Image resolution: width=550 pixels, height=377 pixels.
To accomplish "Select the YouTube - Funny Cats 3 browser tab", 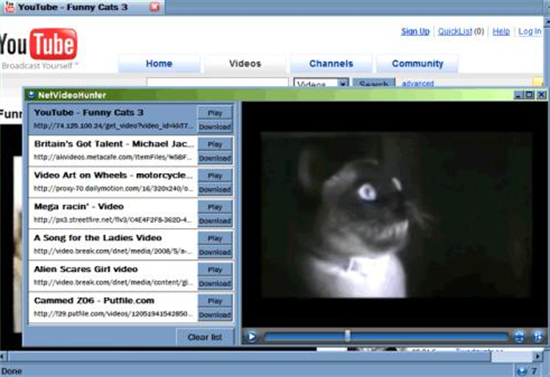I will [82, 7].
